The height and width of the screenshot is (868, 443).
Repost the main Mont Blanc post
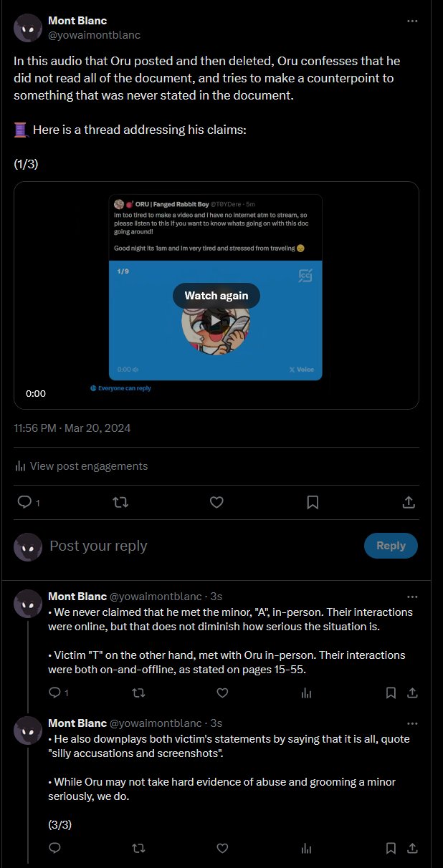pos(120,503)
